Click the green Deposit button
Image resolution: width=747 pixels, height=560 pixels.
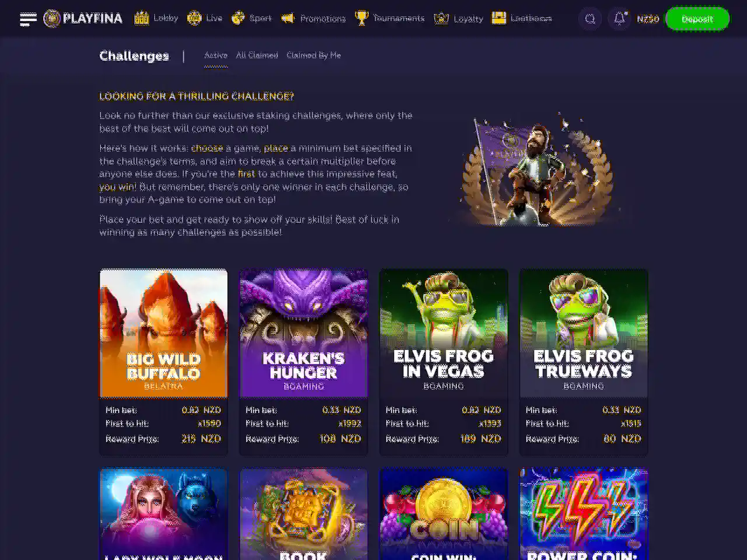[x=697, y=19]
